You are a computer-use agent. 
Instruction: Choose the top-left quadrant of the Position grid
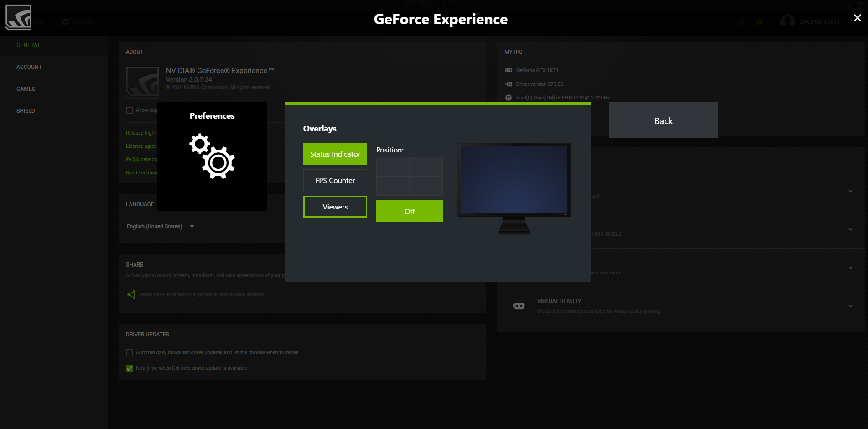(393, 167)
